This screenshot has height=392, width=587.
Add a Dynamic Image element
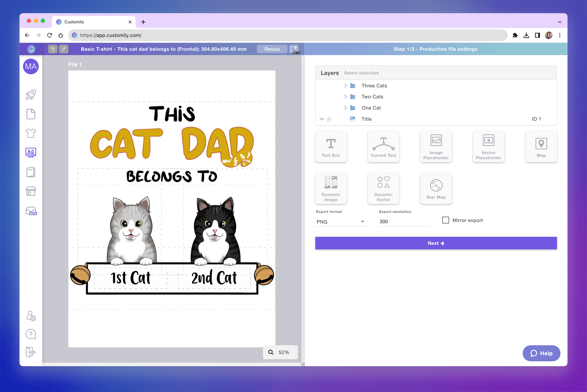click(x=331, y=188)
